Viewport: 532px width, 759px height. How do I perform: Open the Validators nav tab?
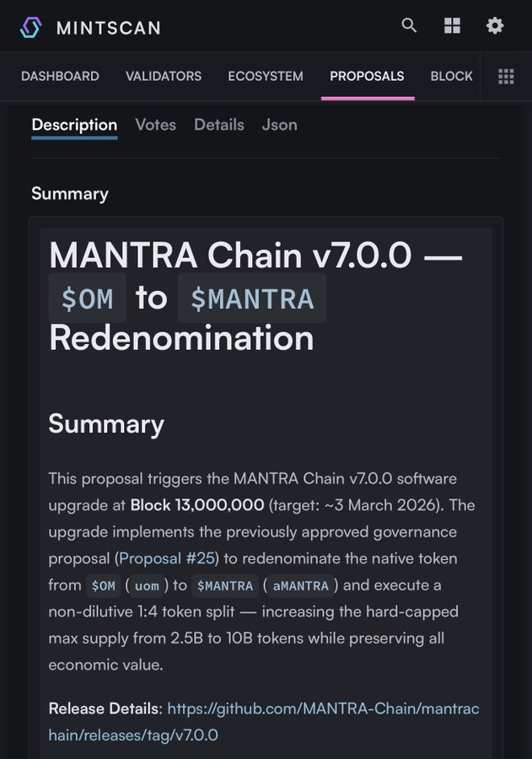(164, 77)
